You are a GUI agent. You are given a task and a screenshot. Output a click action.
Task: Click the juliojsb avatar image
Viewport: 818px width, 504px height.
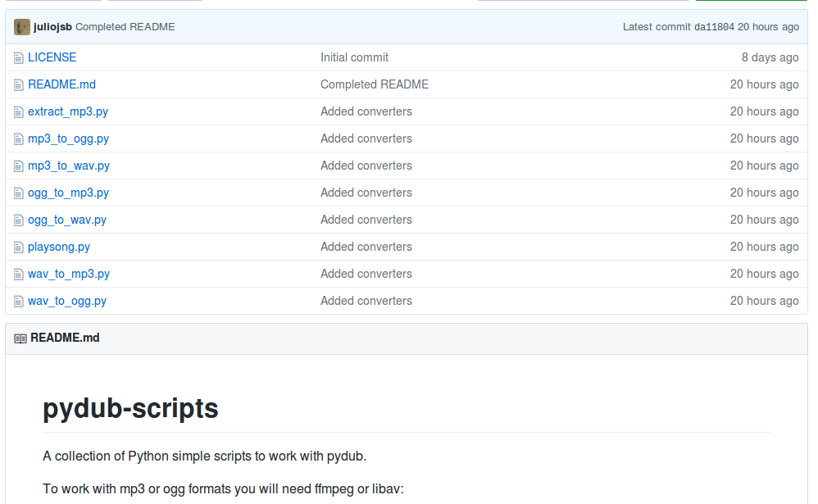[22, 27]
